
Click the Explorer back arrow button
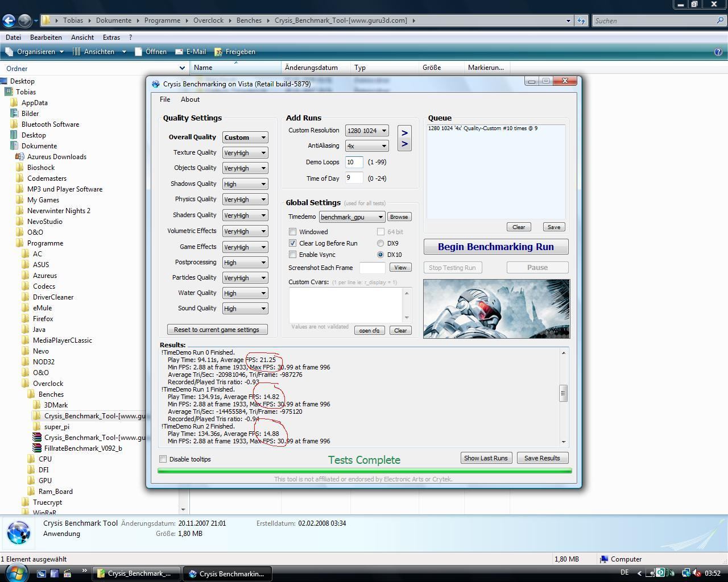8,20
